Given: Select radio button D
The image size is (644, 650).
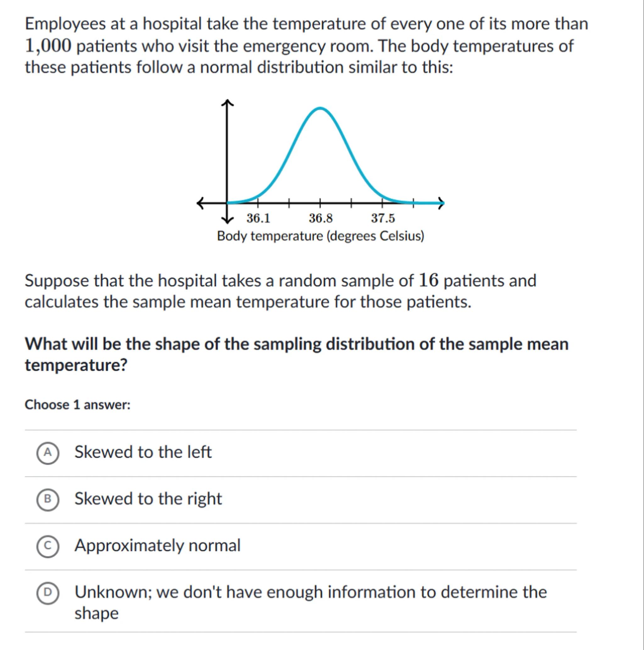Looking at the screenshot, I should [48, 592].
